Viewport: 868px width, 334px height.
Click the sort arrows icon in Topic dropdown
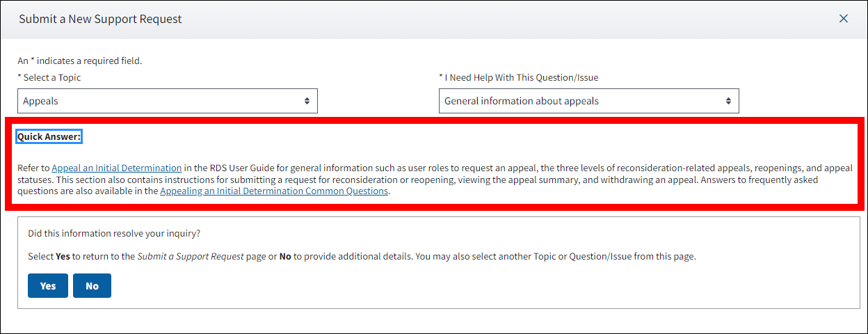point(307,101)
